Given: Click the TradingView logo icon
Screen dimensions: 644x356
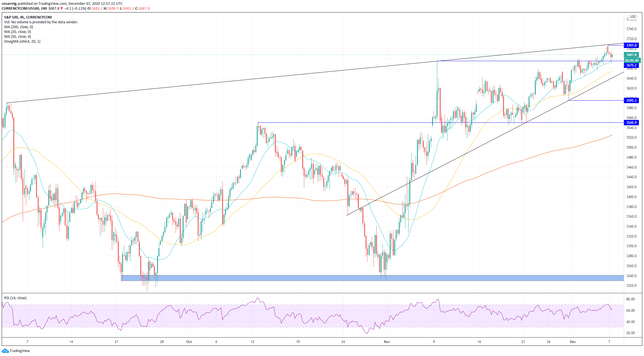Looking at the screenshot, I should point(5,351).
